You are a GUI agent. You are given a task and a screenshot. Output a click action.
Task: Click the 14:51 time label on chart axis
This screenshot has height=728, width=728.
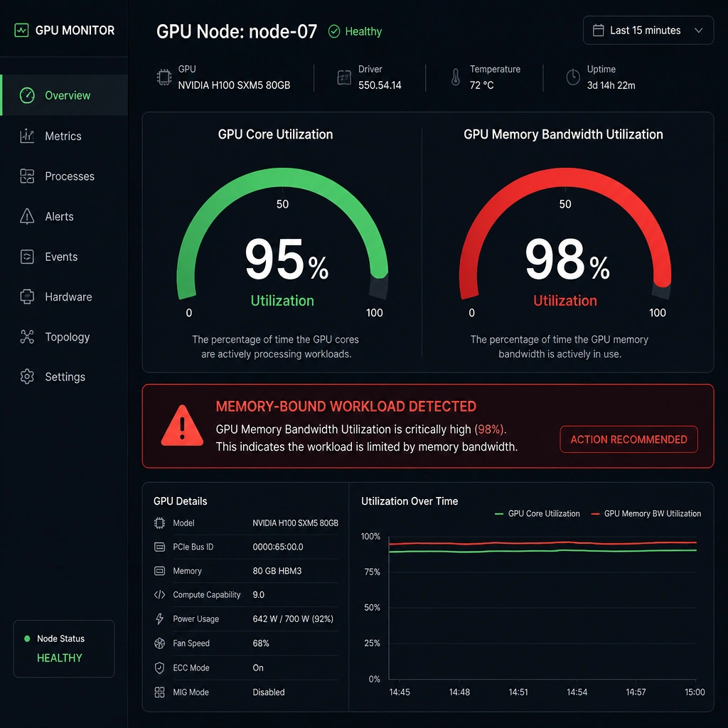pos(518,692)
